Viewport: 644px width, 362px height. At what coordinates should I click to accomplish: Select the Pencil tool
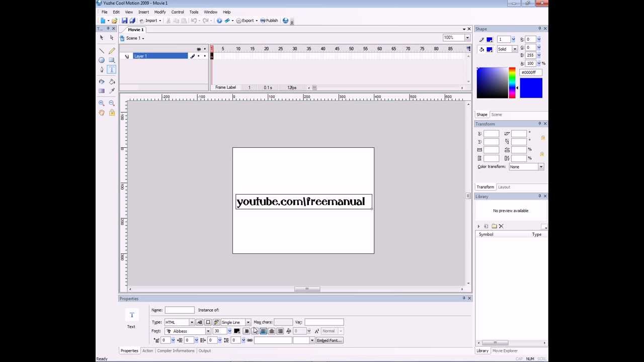[x=112, y=51]
